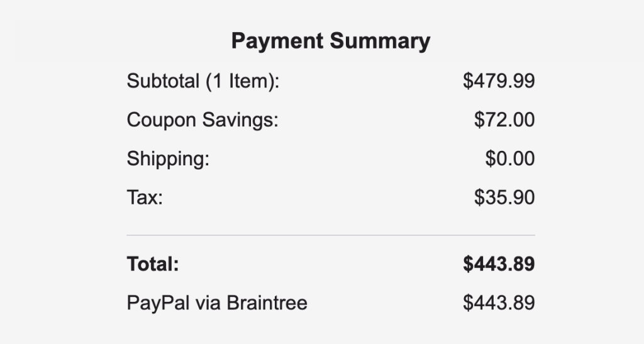Screen dimensions: 644x344
Task: Click the $35.90 tax amount
Action: click(504, 197)
